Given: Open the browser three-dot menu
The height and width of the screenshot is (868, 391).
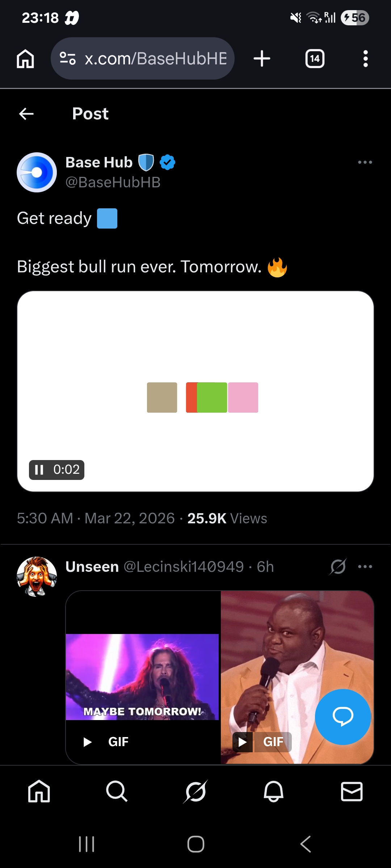Looking at the screenshot, I should tap(365, 59).
